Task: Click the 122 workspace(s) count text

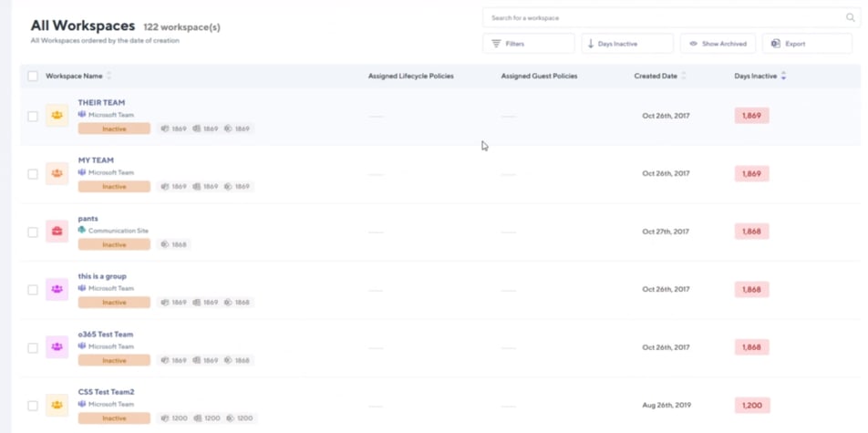Action: [181, 27]
